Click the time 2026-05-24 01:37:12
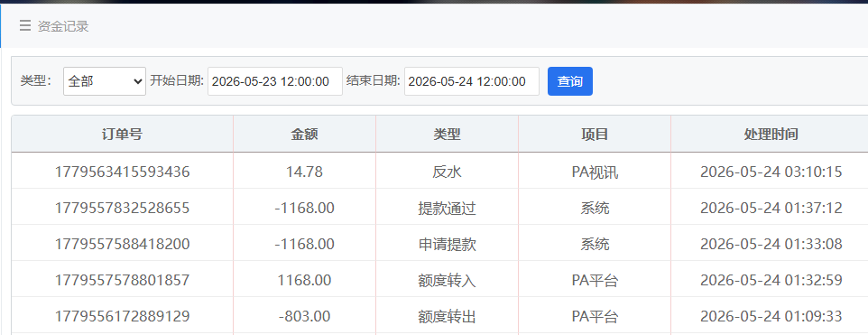Screen dimensions: 868x335 [x=771, y=209]
